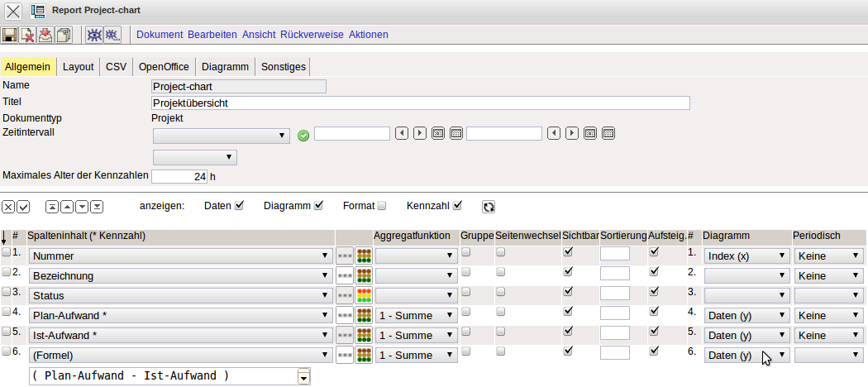
Task: Open the Bearbeiten menu
Action: pyautogui.click(x=212, y=35)
